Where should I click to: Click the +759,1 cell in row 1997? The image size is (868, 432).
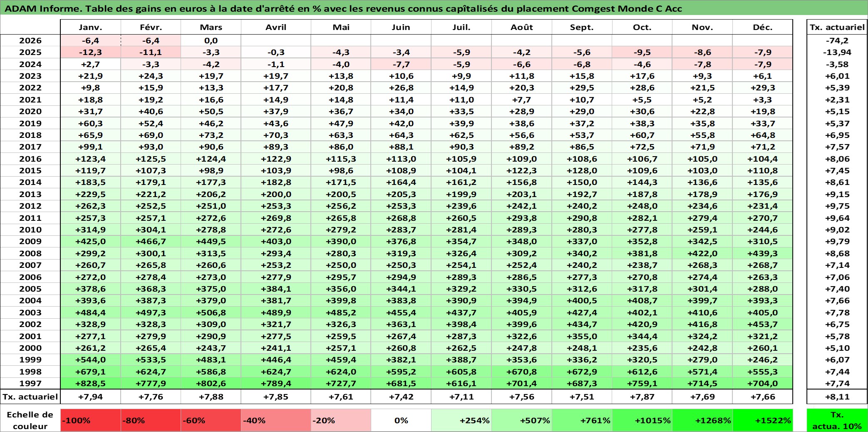(x=642, y=383)
